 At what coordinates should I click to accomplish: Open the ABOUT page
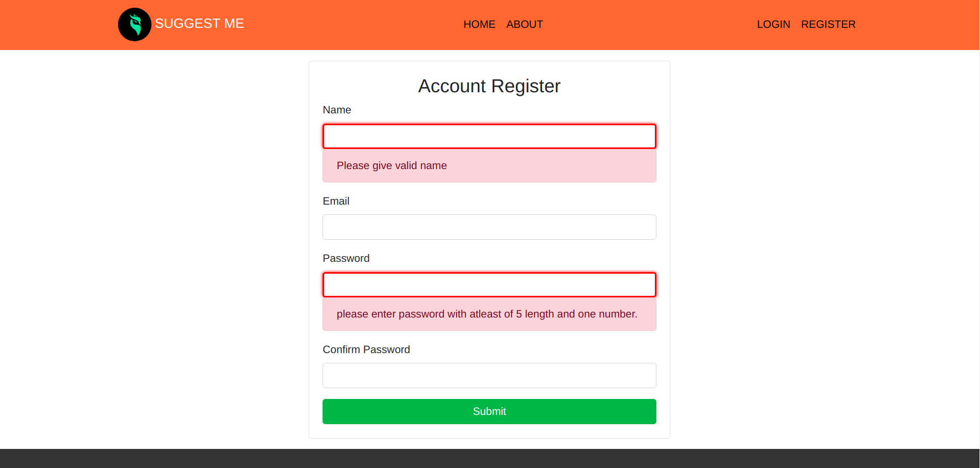(x=525, y=24)
